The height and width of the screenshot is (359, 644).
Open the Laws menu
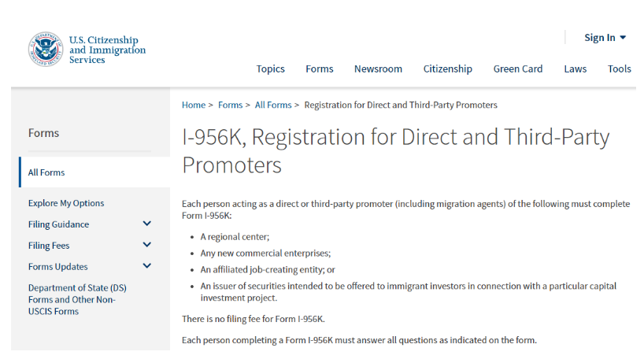[575, 69]
